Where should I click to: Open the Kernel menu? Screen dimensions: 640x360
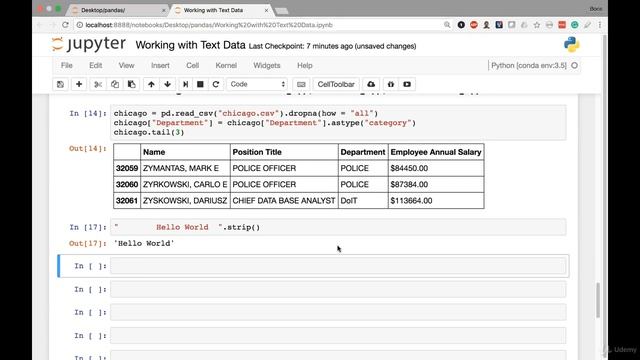[226, 65]
